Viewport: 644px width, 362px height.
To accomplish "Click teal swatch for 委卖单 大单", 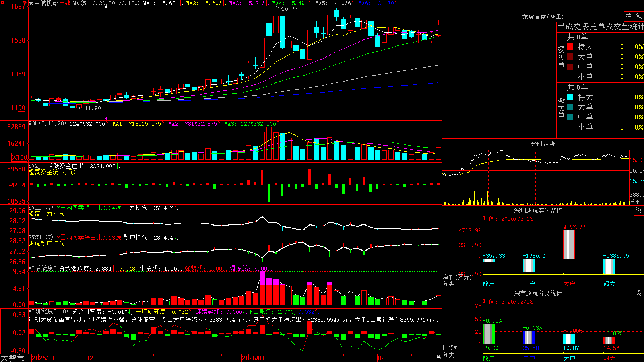I will pos(570,107).
